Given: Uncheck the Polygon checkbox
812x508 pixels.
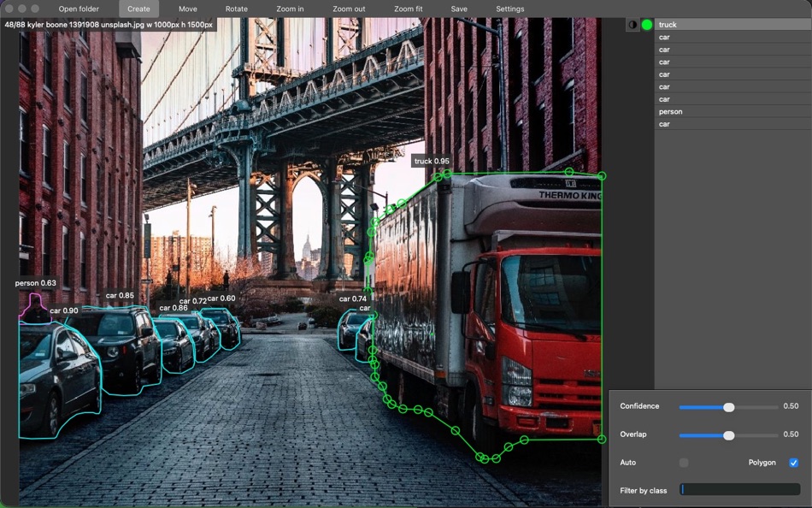Looking at the screenshot, I should pos(793,463).
